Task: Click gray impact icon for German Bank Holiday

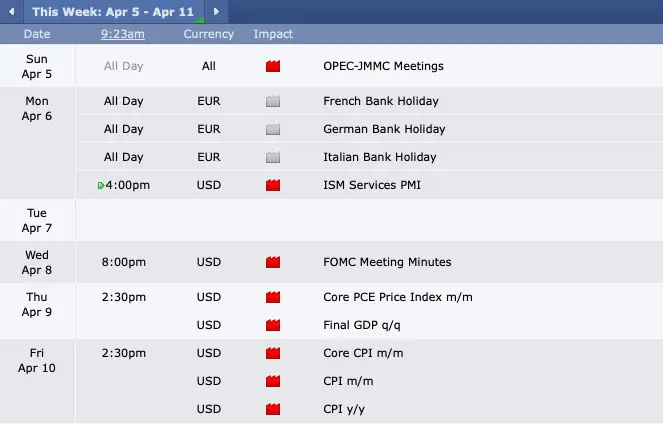Action: point(273,129)
